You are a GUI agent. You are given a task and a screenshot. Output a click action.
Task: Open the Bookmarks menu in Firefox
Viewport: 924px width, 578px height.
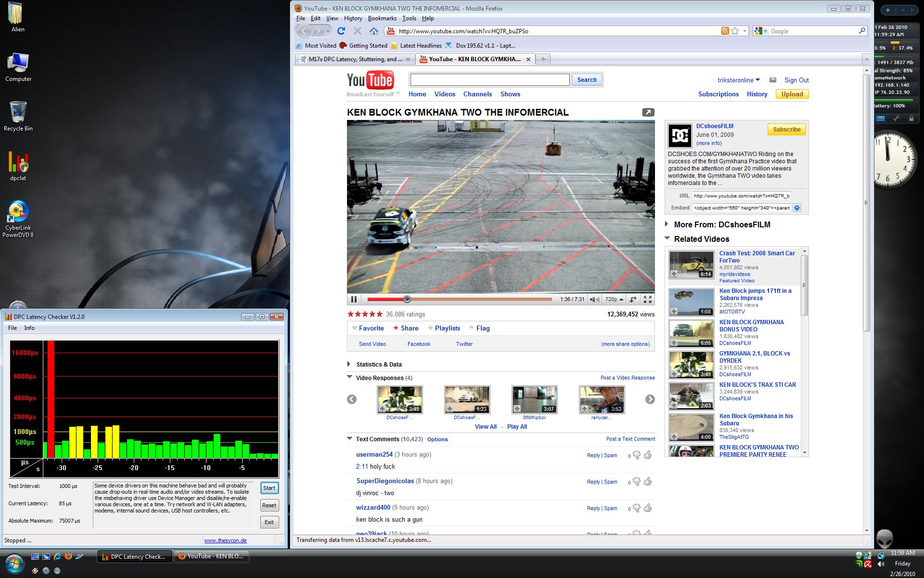click(382, 18)
